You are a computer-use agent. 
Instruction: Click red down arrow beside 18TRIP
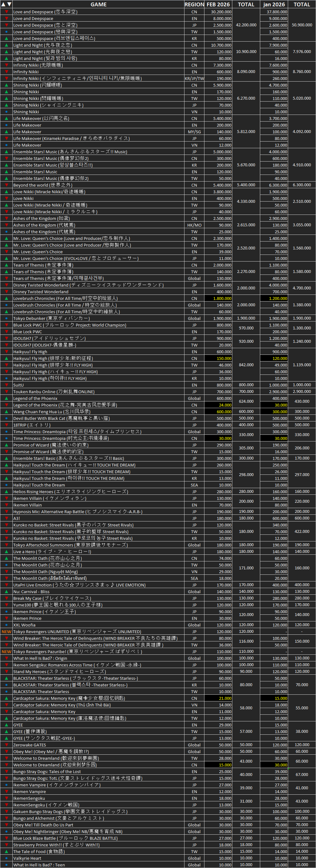[x=6, y=425]
